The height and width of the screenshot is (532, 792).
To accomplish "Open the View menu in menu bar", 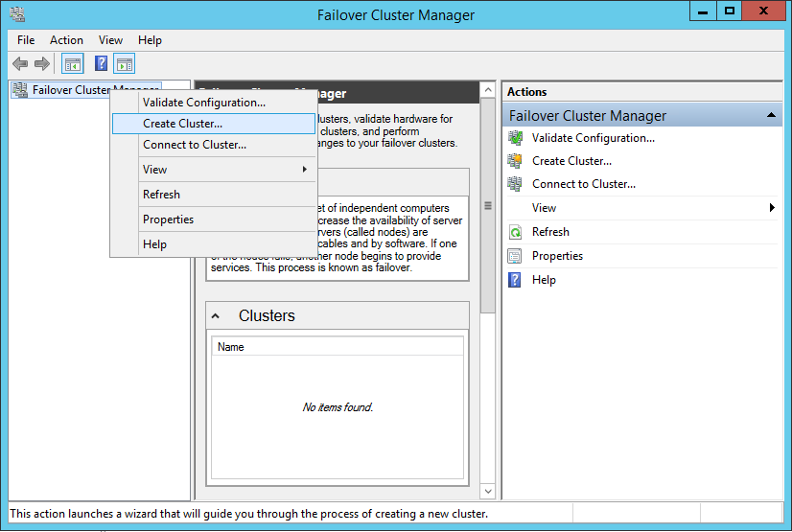I will [110, 40].
